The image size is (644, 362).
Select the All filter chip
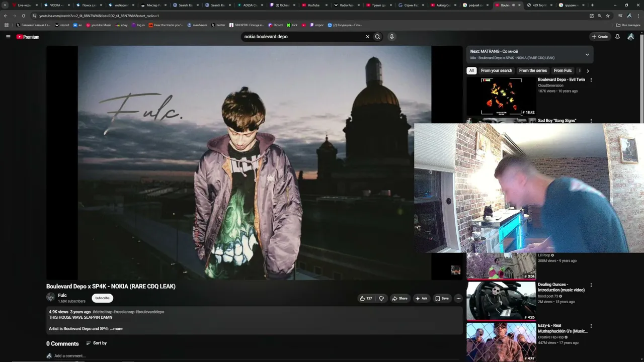(x=471, y=71)
